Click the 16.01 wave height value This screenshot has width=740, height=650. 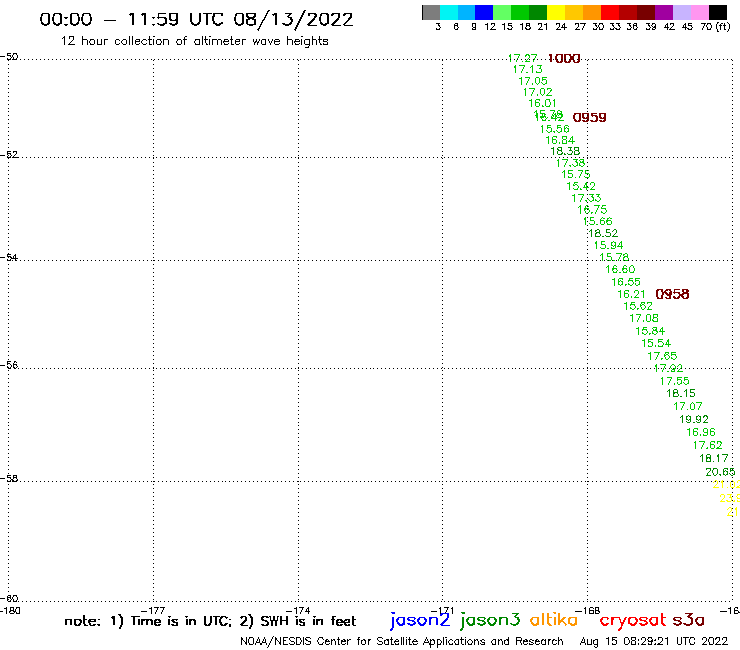[x=542, y=103]
